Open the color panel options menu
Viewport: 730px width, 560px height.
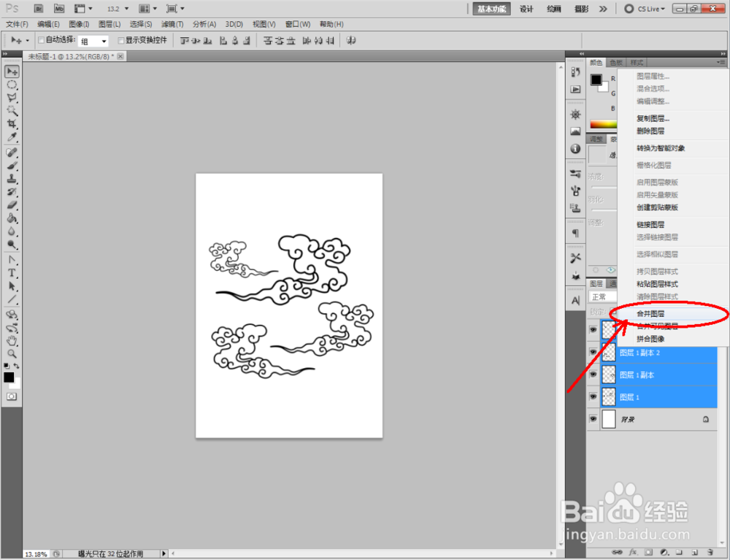coord(721,62)
